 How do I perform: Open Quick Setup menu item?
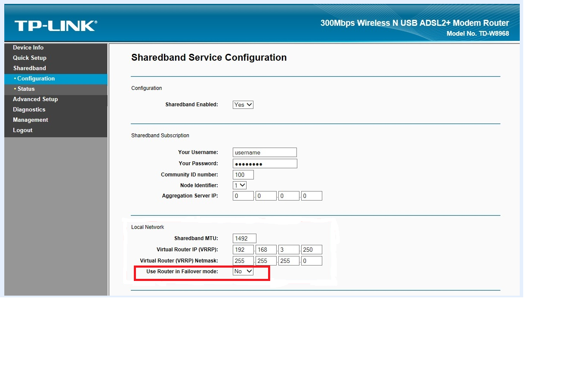[x=30, y=58]
